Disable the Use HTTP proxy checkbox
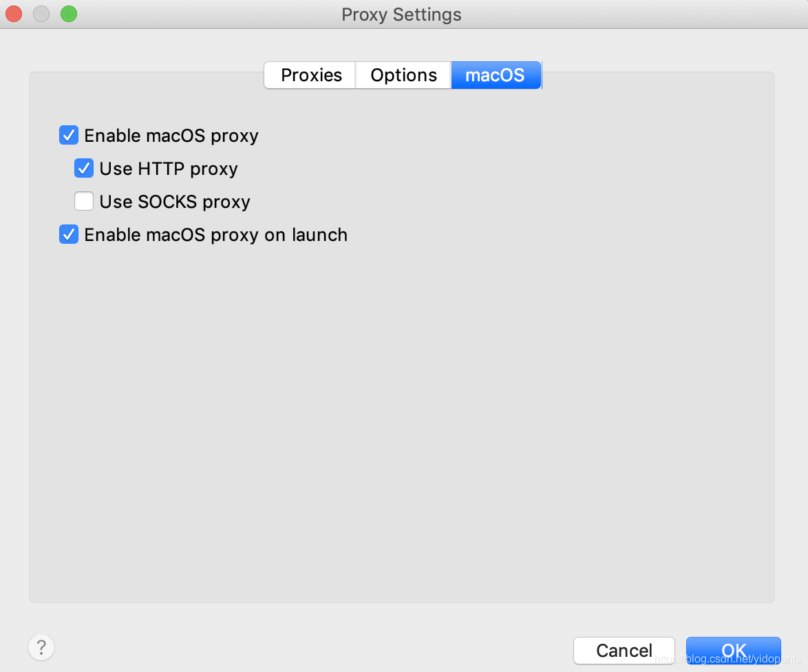 [83, 168]
